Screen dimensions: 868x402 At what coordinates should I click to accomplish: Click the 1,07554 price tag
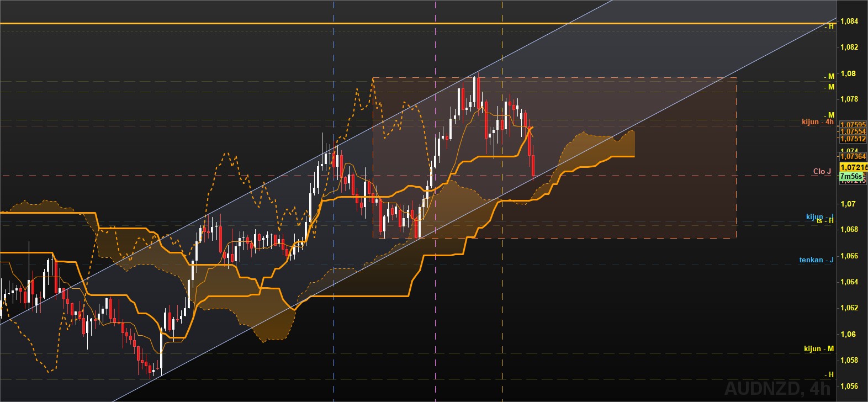(853, 132)
